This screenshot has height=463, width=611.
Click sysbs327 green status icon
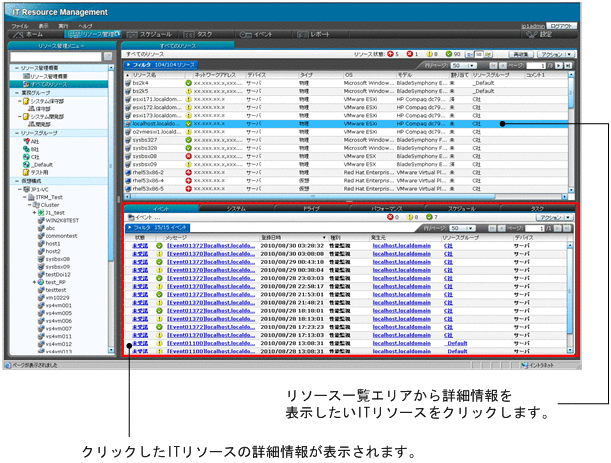[x=189, y=140]
